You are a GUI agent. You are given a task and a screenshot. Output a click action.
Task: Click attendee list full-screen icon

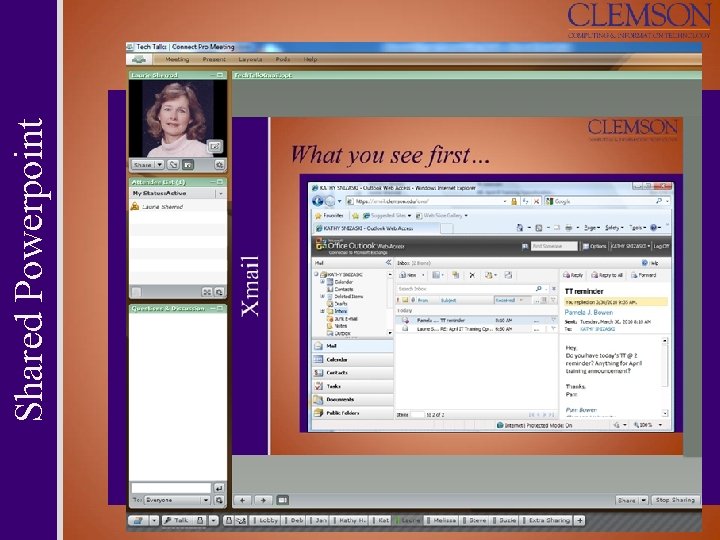[x=207, y=292]
